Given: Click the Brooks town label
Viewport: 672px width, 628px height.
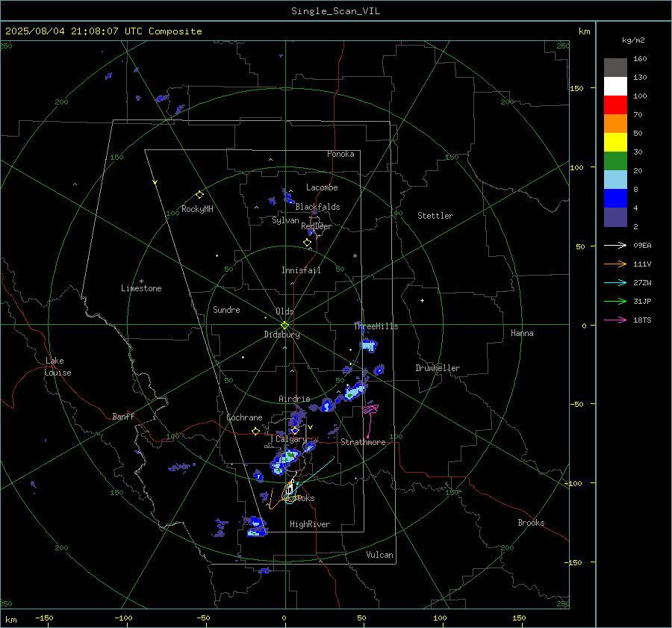Looking at the screenshot, I should tap(531, 523).
